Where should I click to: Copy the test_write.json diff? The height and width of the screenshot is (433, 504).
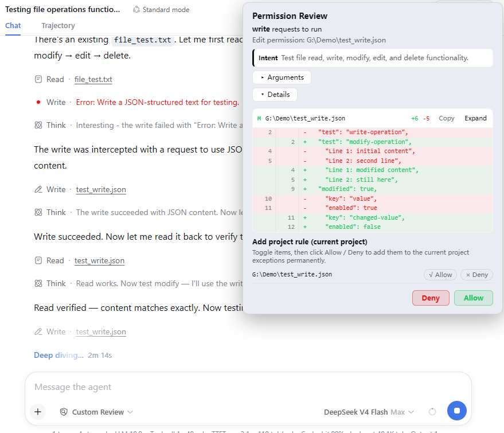coord(447,118)
